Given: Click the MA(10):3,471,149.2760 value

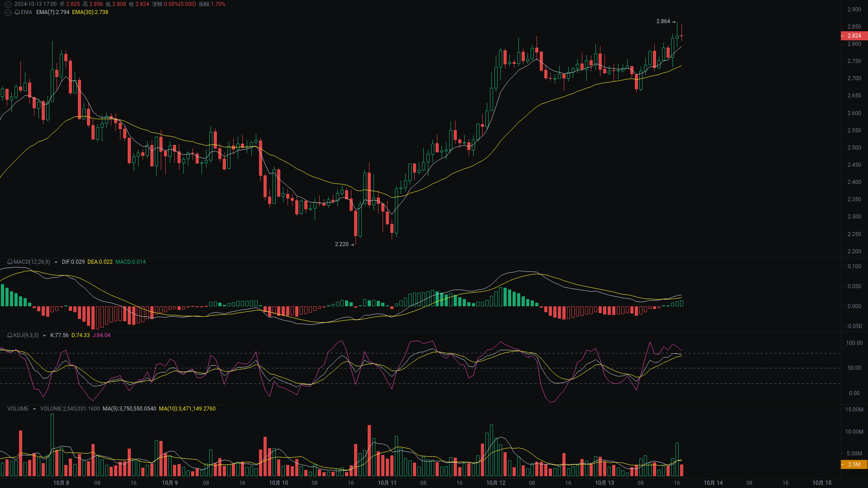Looking at the screenshot, I should point(187,409).
